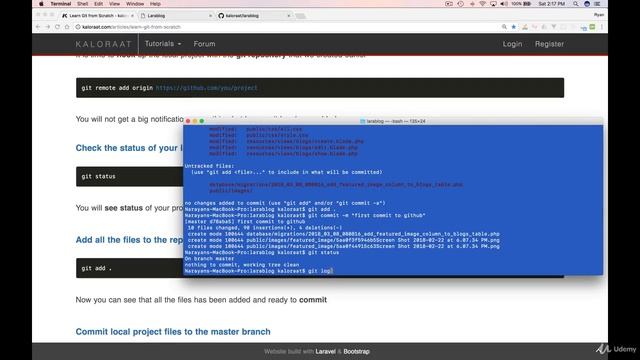Screen dimensions: 640x360
Task: Click the Laravel link in footer
Action: [x=325, y=351]
